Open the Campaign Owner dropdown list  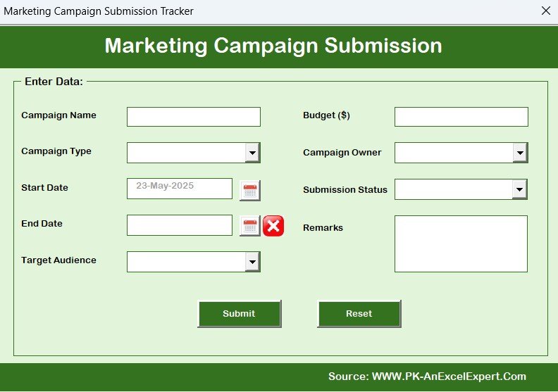click(520, 153)
